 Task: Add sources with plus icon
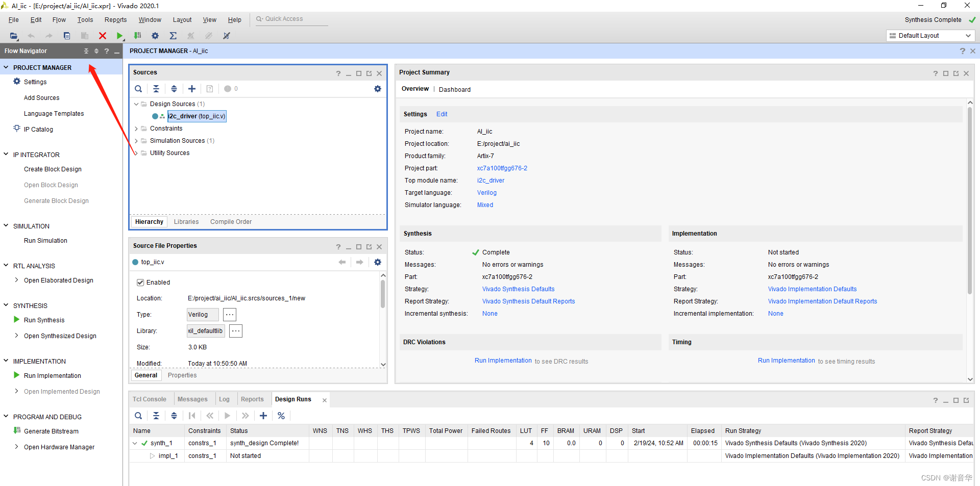click(x=192, y=89)
